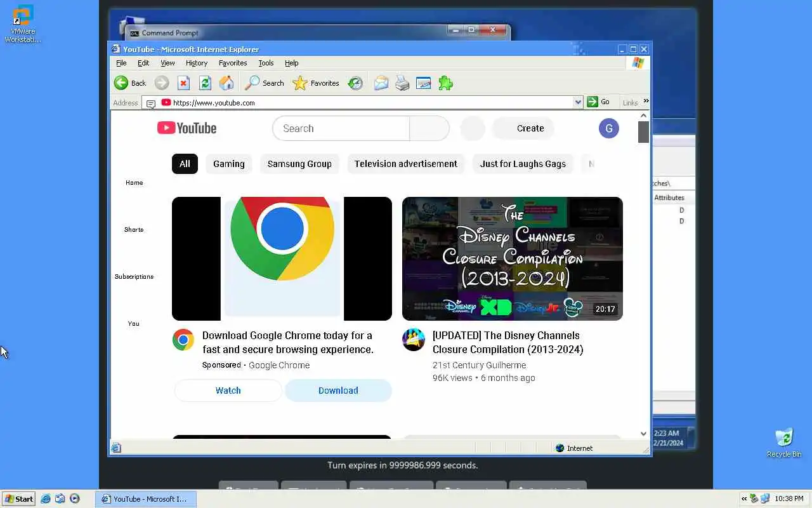Click the 21st Century Guilherme channel avatar
812x508 pixels.
click(x=414, y=340)
